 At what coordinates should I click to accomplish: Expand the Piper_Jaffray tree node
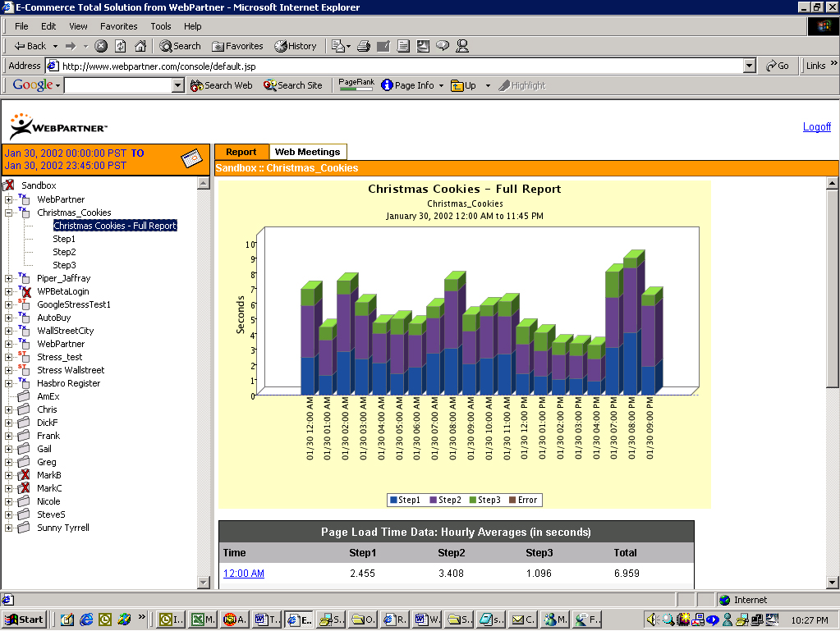(8, 278)
